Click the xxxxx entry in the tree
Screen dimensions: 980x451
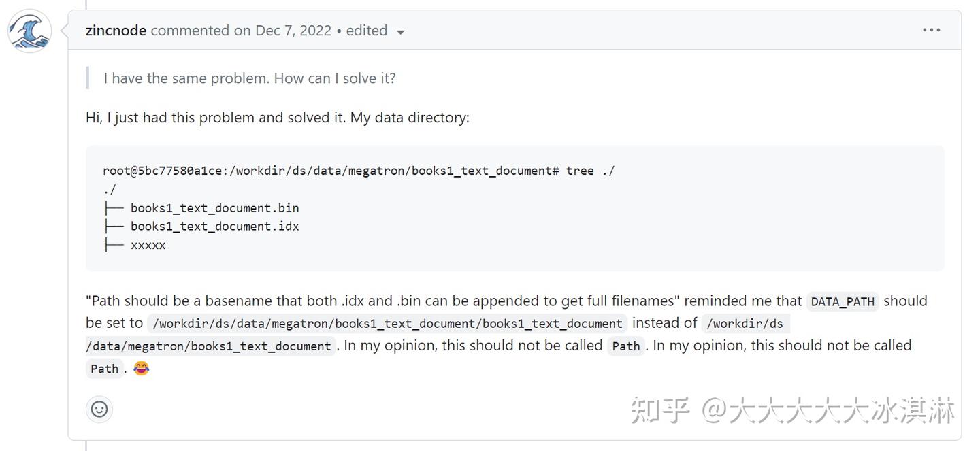148,245
